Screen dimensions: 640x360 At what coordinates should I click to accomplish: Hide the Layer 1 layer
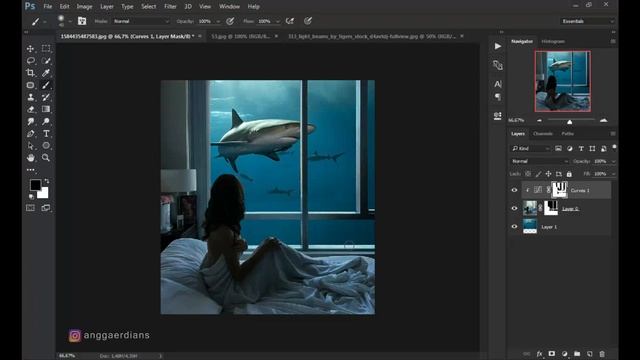(514, 227)
